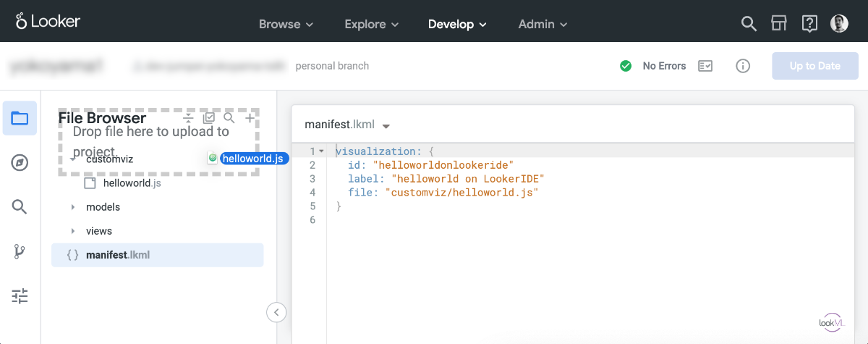
Task: Click line number 6 in the gutter
Action: (x=312, y=220)
